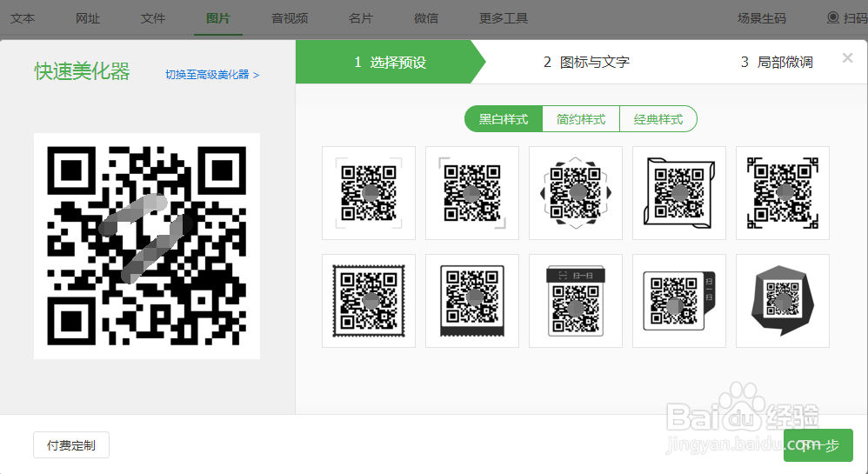This screenshot has width=868, height=474.
Task: Choose the 扫一扫 header QR preset
Action: coord(576,301)
